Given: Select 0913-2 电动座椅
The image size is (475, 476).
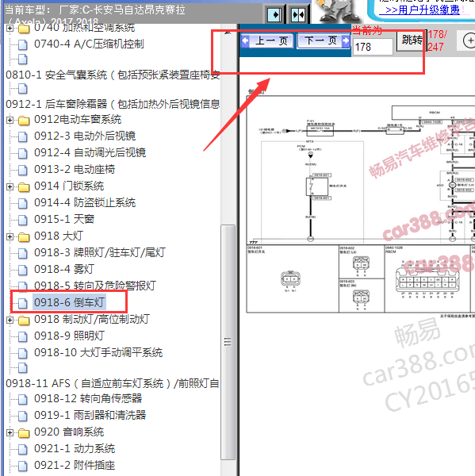Looking at the screenshot, I should [x=75, y=170].
